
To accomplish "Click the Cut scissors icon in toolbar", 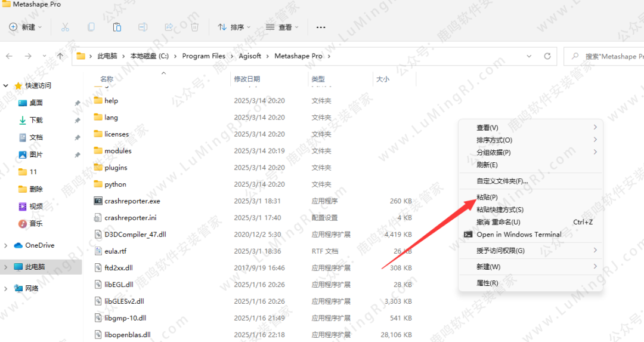I will [65, 27].
